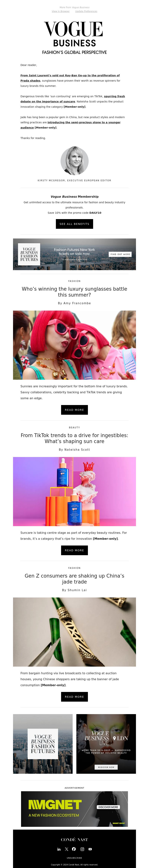Open the Instagram icon in footer
The height and width of the screenshot is (868, 149).
(82, 849)
